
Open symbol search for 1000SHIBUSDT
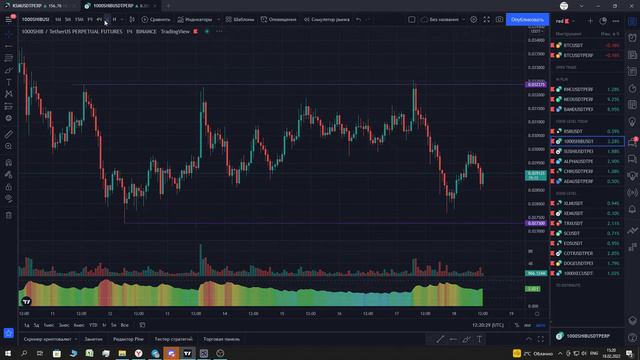pos(36,20)
